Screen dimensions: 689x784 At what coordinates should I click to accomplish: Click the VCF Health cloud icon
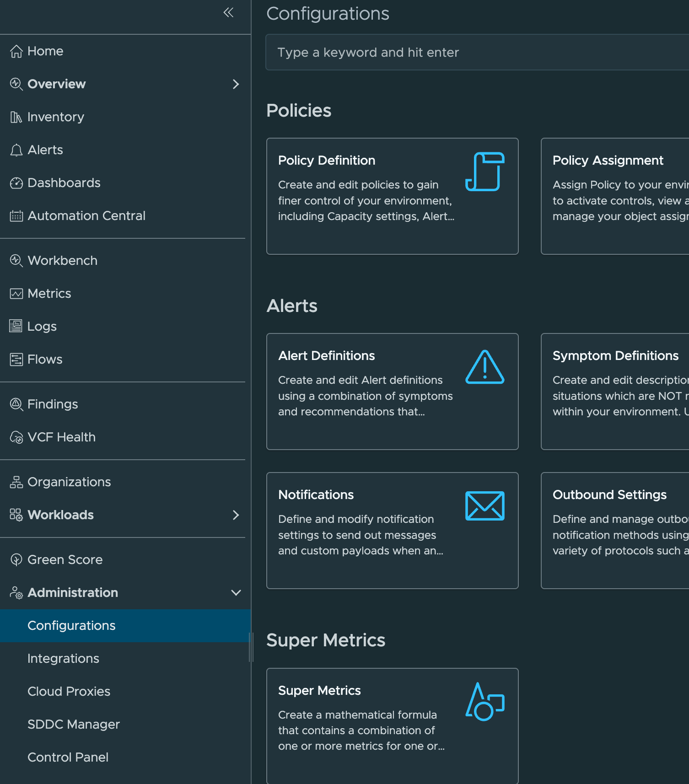[x=16, y=438]
